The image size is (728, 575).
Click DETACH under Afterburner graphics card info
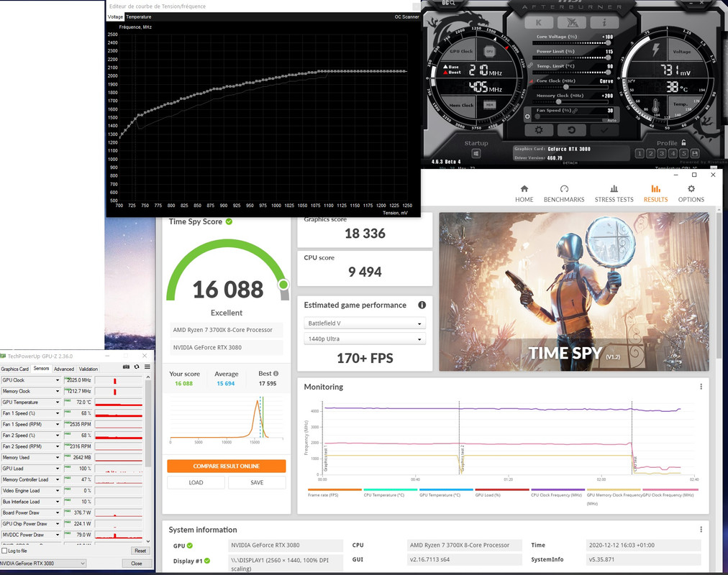570,162
